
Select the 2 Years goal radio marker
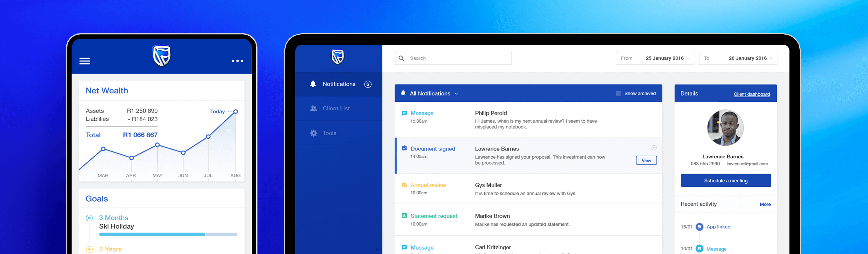[x=89, y=249]
